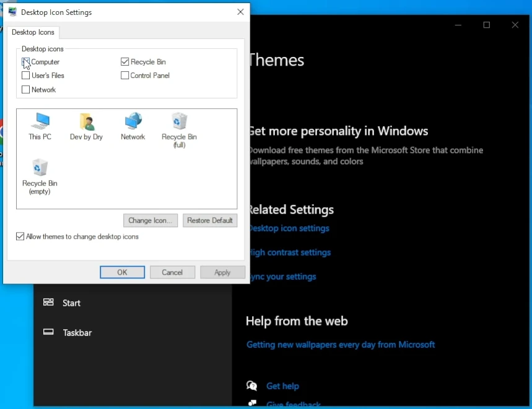The height and width of the screenshot is (409, 532).
Task: Open Desktop icon settings link
Action: coord(289,228)
